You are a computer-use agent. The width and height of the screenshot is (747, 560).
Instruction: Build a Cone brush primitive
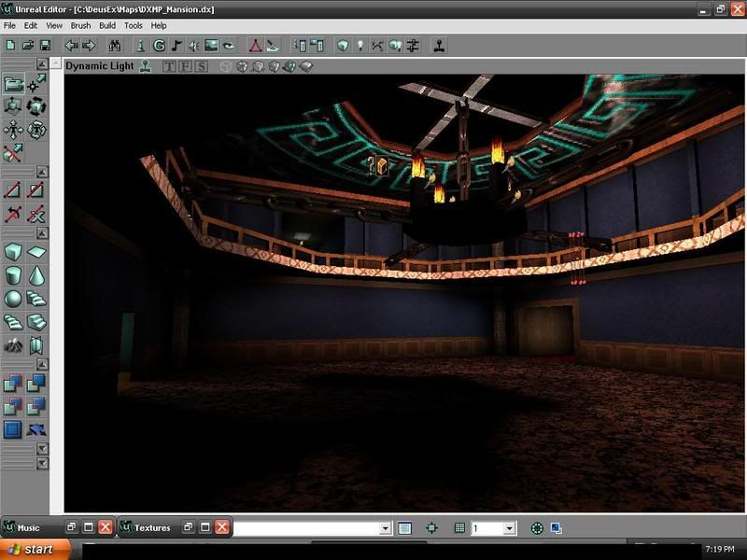click(x=36, y=275)
